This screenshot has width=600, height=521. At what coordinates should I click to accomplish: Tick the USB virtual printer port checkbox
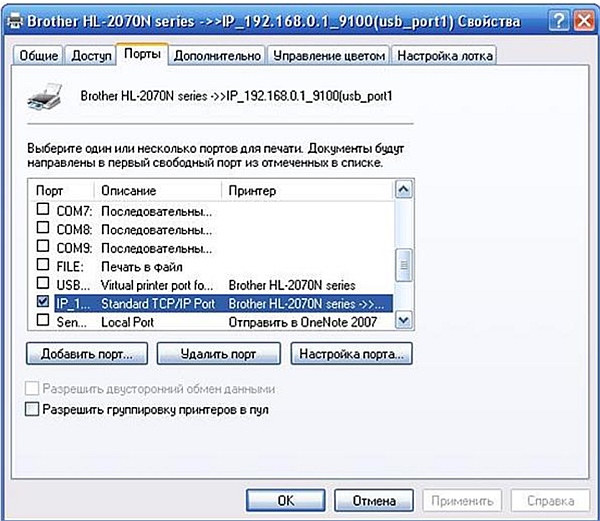43,284
